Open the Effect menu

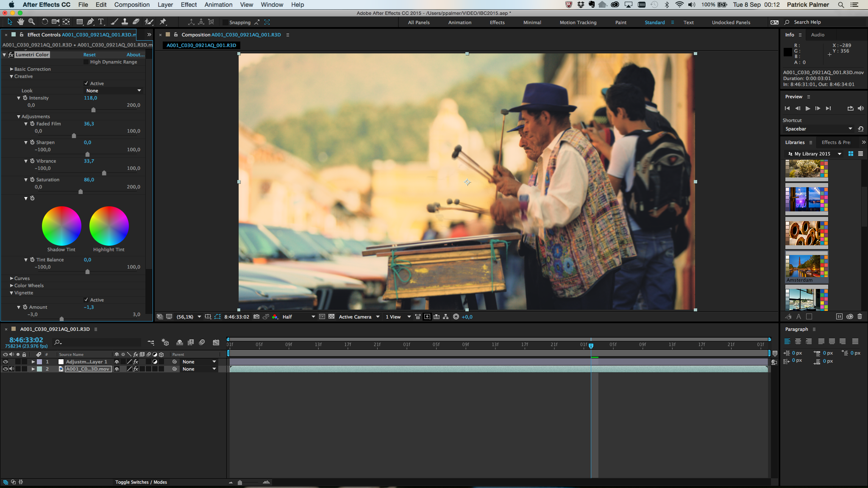(189, 5)
